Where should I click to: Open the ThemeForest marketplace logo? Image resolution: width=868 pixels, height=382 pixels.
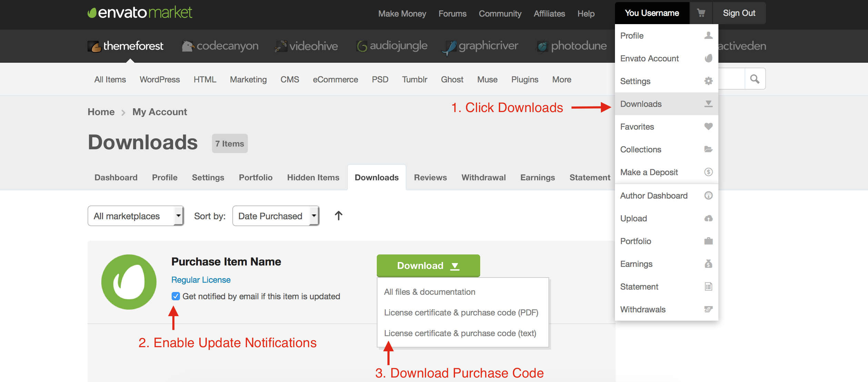[125, 46]
